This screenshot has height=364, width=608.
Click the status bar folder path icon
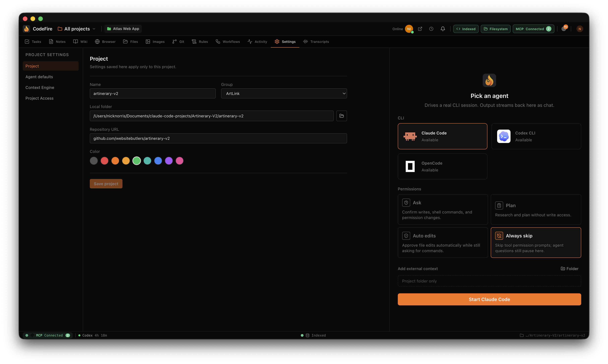click(522, 335)
